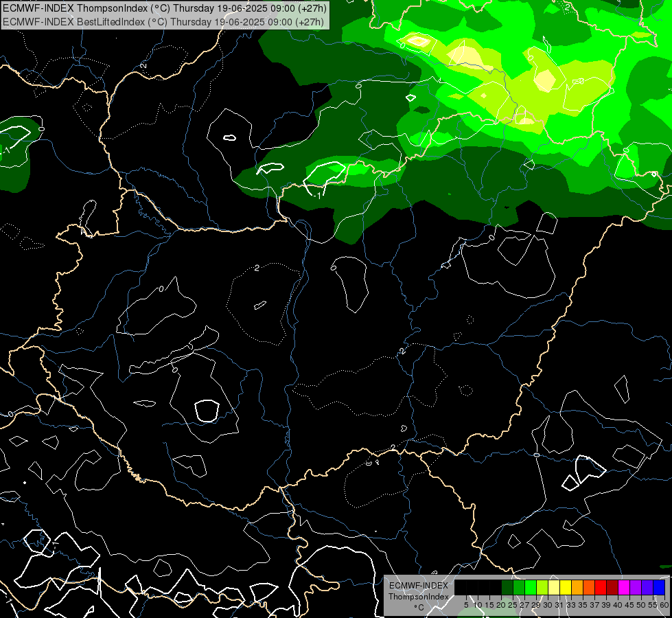Select the pale yellow 30–31 legend swatch
672x618 pixels.
click(554, 587)
